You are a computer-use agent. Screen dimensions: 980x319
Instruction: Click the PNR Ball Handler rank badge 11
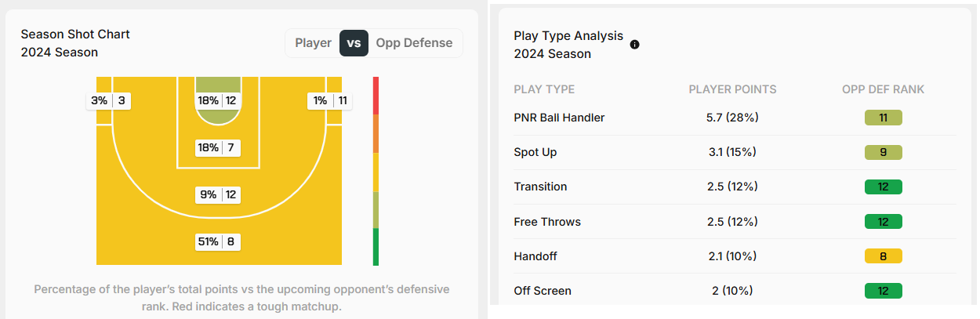884,118
